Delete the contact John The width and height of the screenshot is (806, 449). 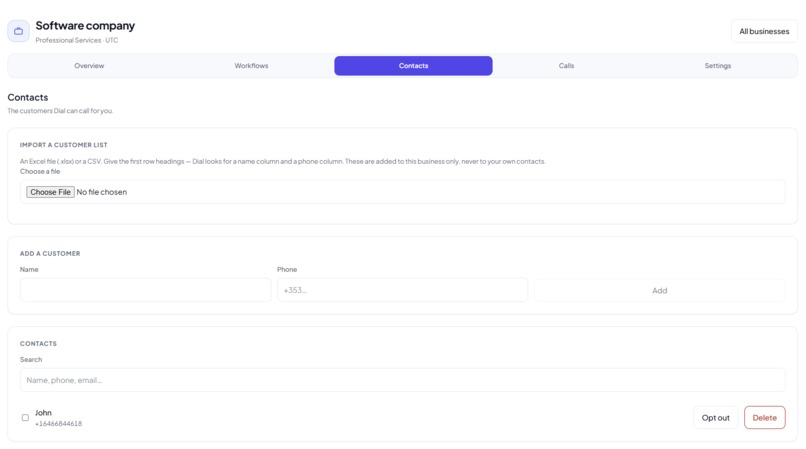pyautogui.click(x=764, y=418)
